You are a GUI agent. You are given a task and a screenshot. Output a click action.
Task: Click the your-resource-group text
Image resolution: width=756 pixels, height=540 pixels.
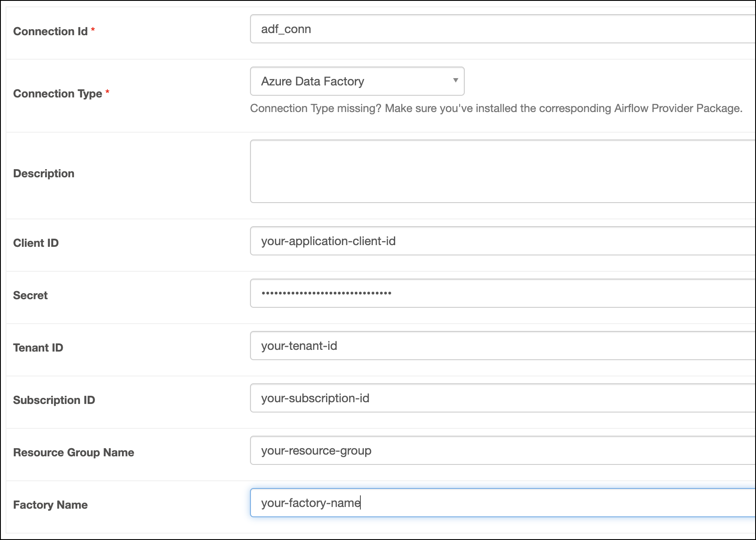tap(317, 451)
